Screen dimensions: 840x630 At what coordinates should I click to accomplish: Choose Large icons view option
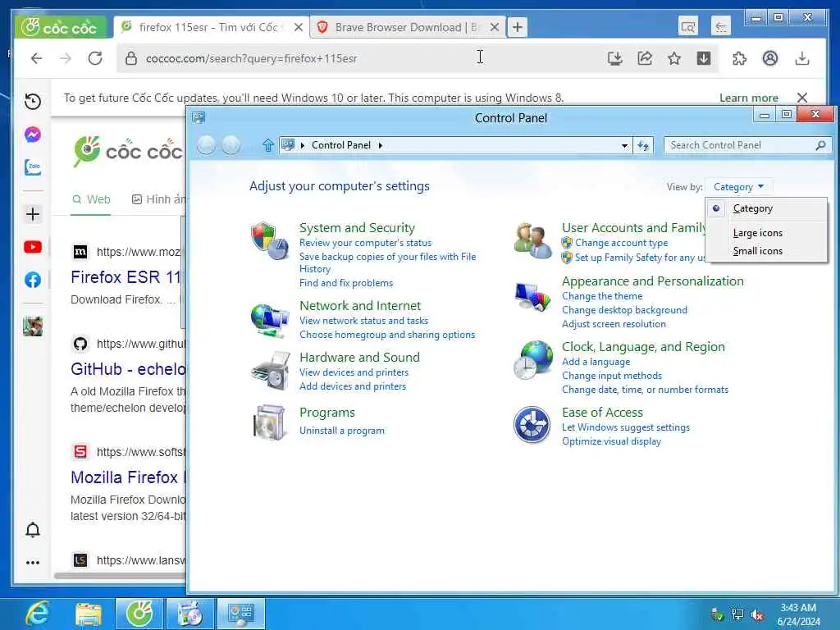757,233
